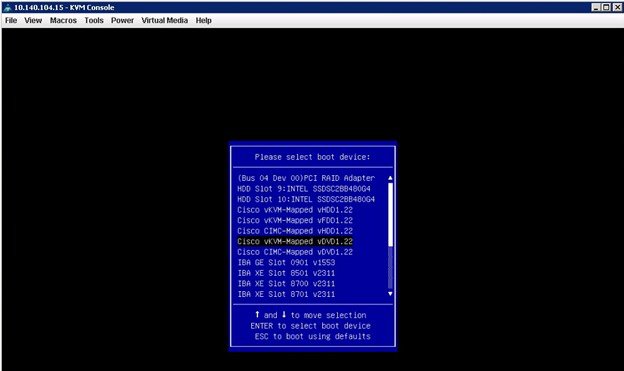The height and width of the screenshot is (371, 624).
Task: Select highlighted Cisco vKVM-Mapped vDVD1.22 entry
Action: [x=295, y=241]
